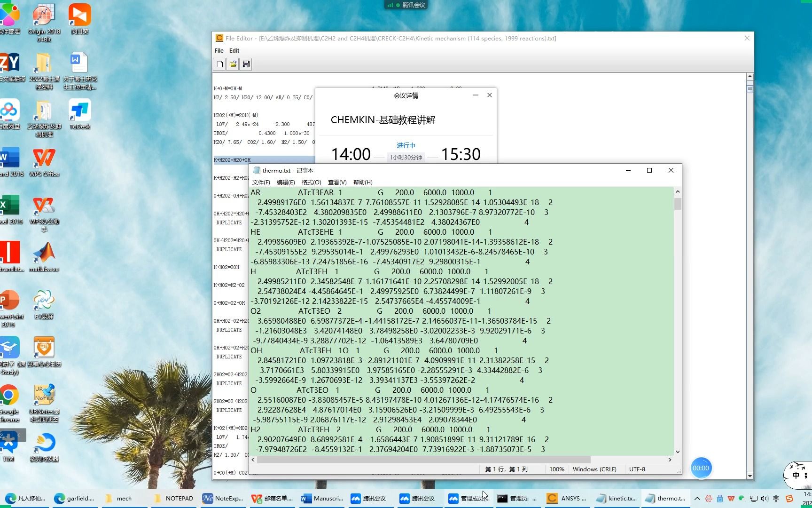The width and height of the screenshot is (812, 508).
Task: Expand hidden system tray icons
Action: pos(697,498)
